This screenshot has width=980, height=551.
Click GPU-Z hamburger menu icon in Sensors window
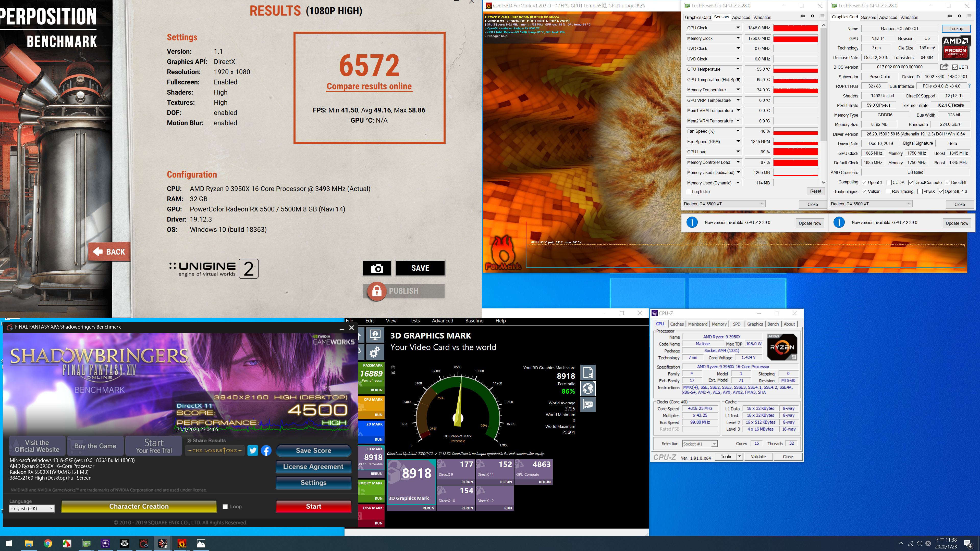(822, 16)
